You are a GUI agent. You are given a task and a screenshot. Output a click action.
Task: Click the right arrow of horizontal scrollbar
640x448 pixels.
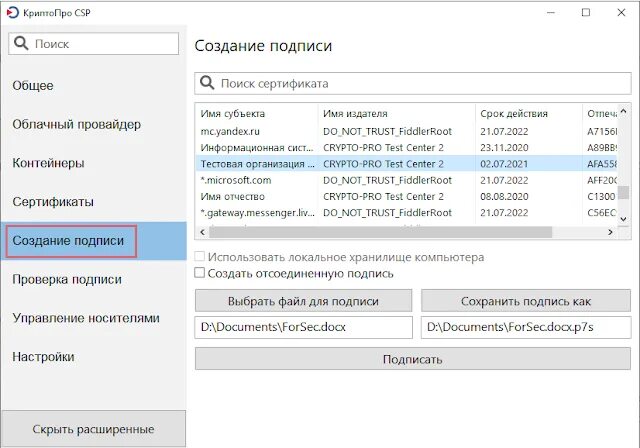click(x=611, y=232)
